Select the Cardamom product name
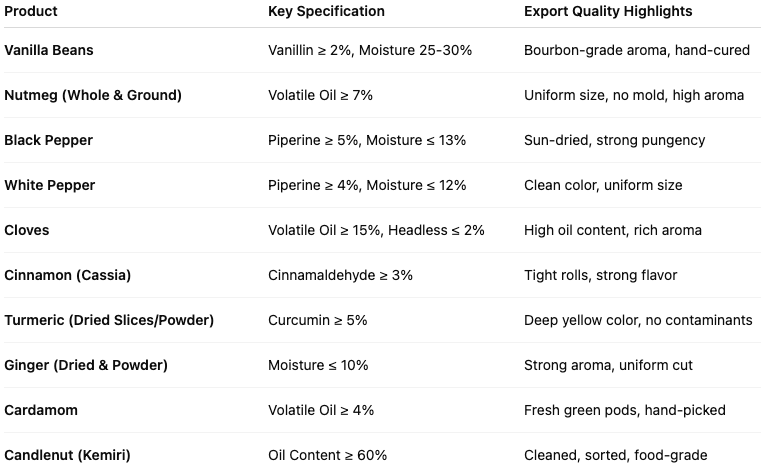The width and height of the screenshot is (761, 471). pos(41,410)
